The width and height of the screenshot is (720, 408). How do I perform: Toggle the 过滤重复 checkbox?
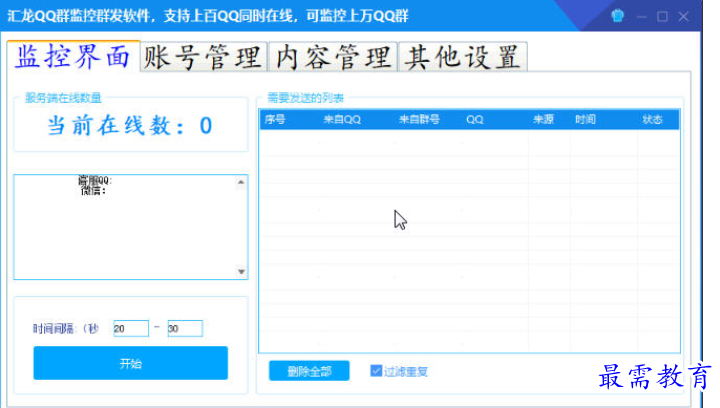tap(376, 370)
